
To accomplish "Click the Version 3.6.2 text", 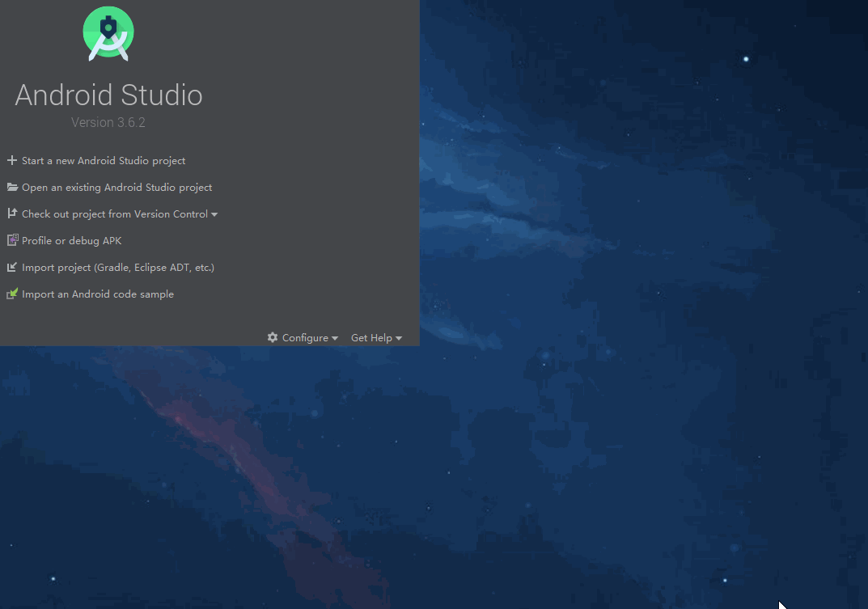I will pyautogui.click(x=108, y=122).
